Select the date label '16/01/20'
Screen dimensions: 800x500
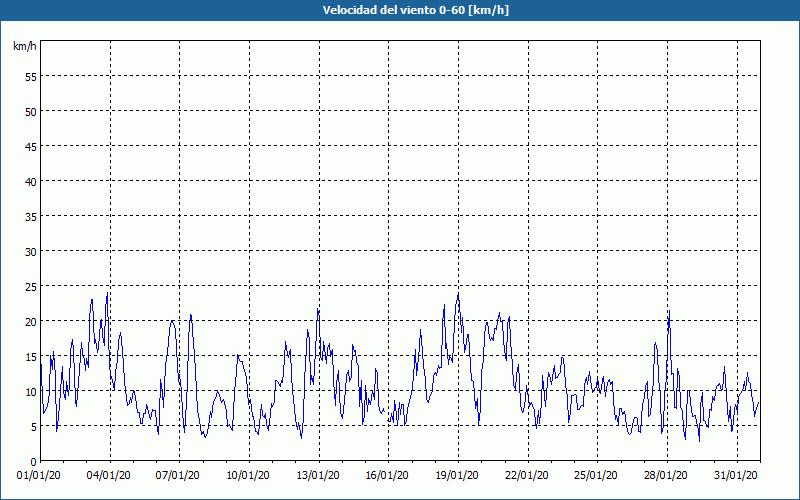(x=387, y=476)
